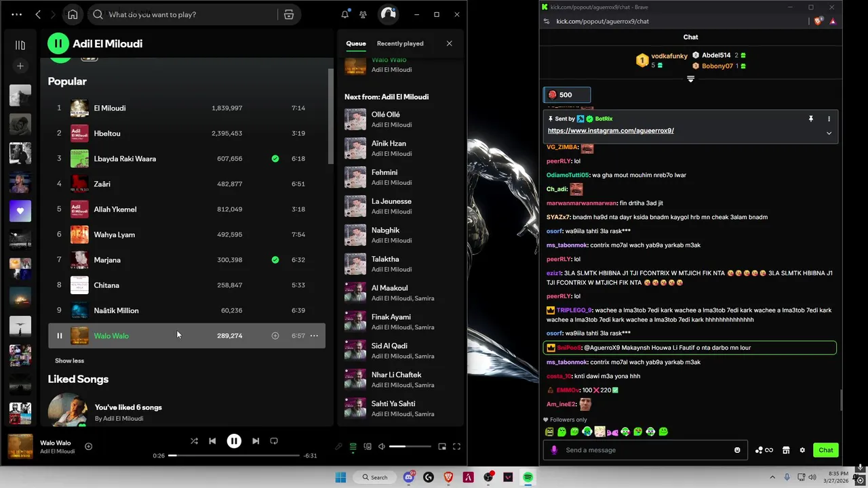
Task: Open Spotify three-dot main menu
Action: [17, 14]
